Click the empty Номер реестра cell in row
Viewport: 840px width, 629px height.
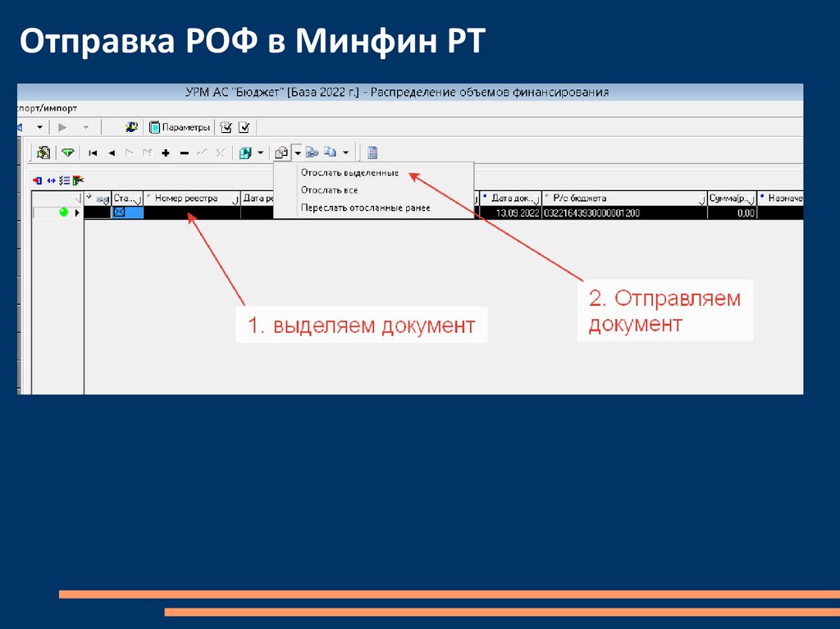point(192,212)
